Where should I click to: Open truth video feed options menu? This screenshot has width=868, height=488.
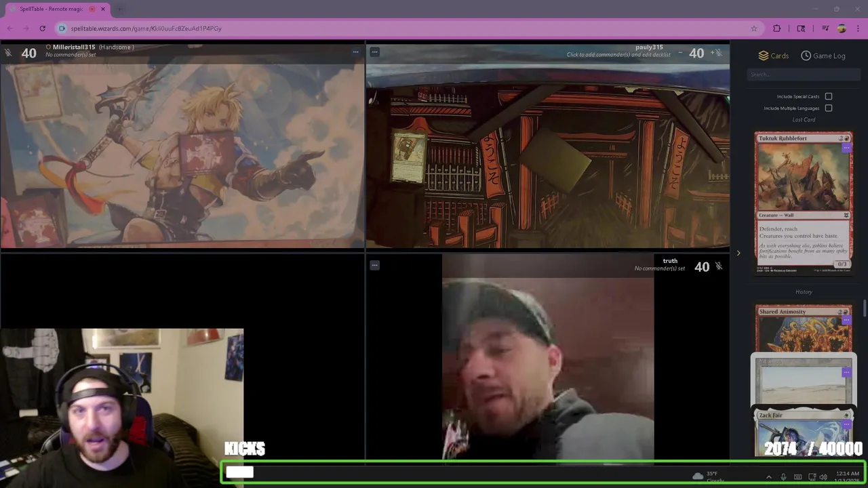click(x=374, y=265)
